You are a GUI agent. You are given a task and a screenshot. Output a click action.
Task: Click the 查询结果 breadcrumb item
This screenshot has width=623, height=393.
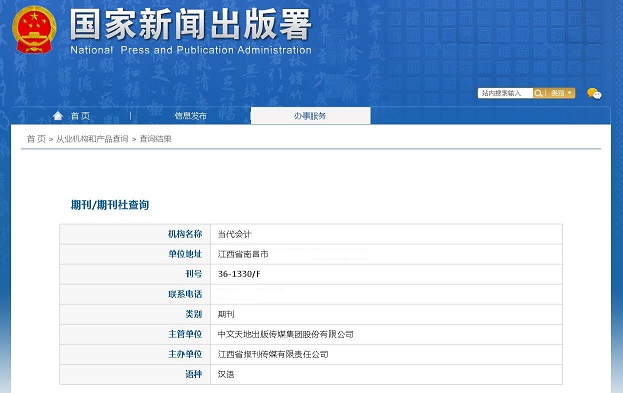[155, 139]
